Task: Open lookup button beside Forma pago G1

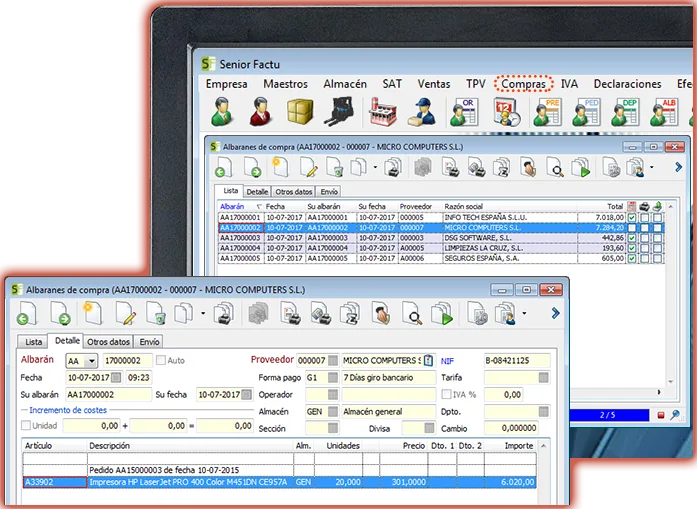Action: [x=332, y=377]
